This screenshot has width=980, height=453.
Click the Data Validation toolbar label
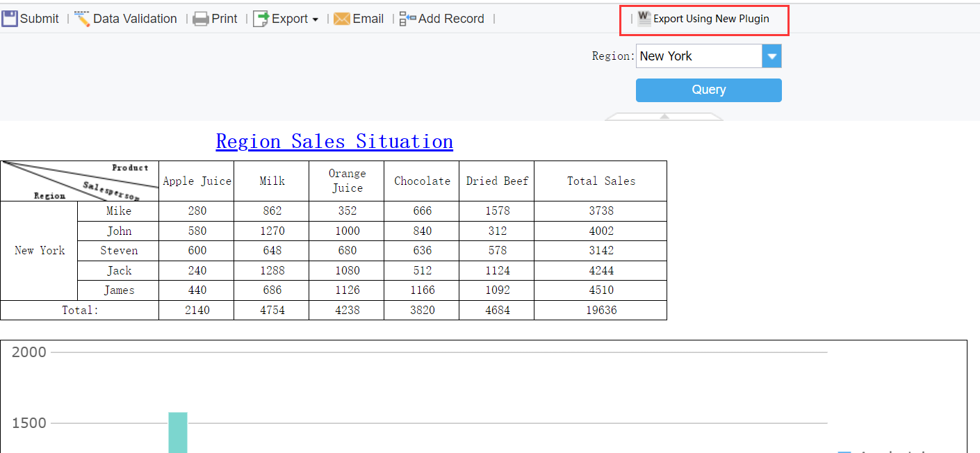click(x=135, y=19)
